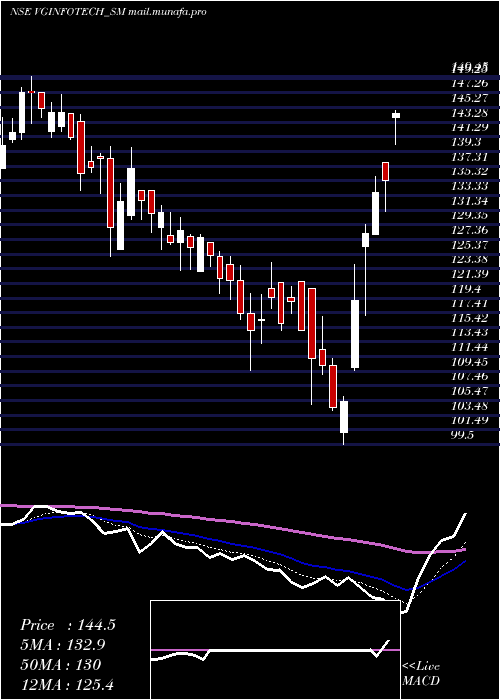Click the 145.27 price axis label
Image resolution: width=500 pixels, height=700 pixels.
click(x=470, y=98)
